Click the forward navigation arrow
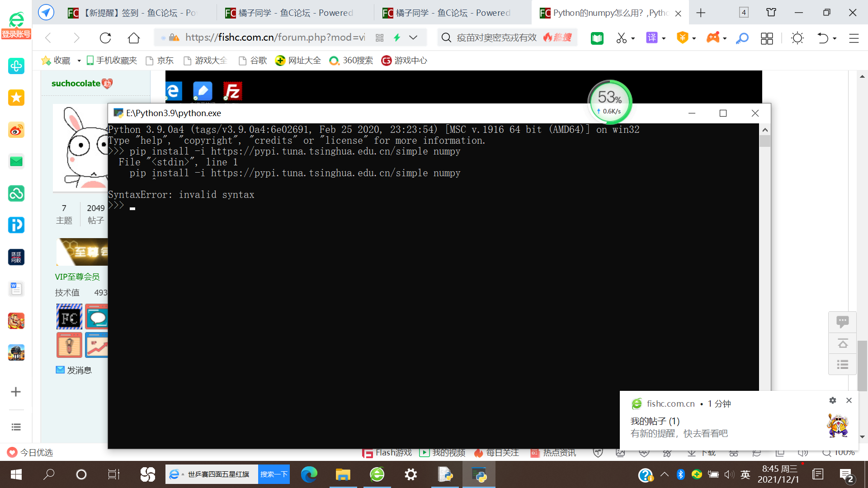Screen dimensions: 868x488 point(76,38)
